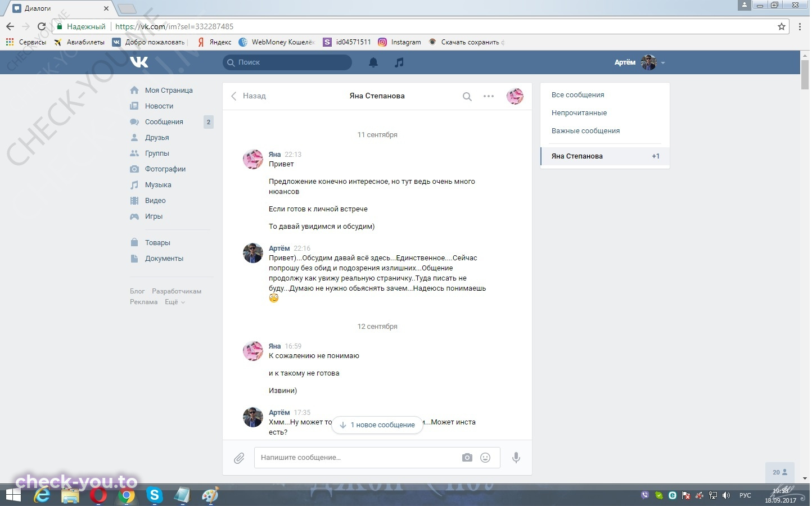This screenshot has height=506, width=812.
Task: Open Фотографии section
Action: (x=165, y=169)
